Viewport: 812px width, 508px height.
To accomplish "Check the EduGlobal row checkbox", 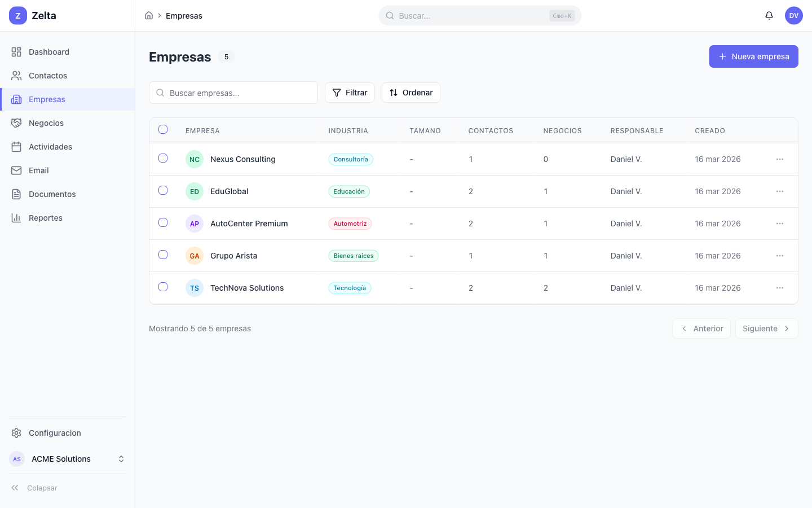I will (x=163, y=191).
